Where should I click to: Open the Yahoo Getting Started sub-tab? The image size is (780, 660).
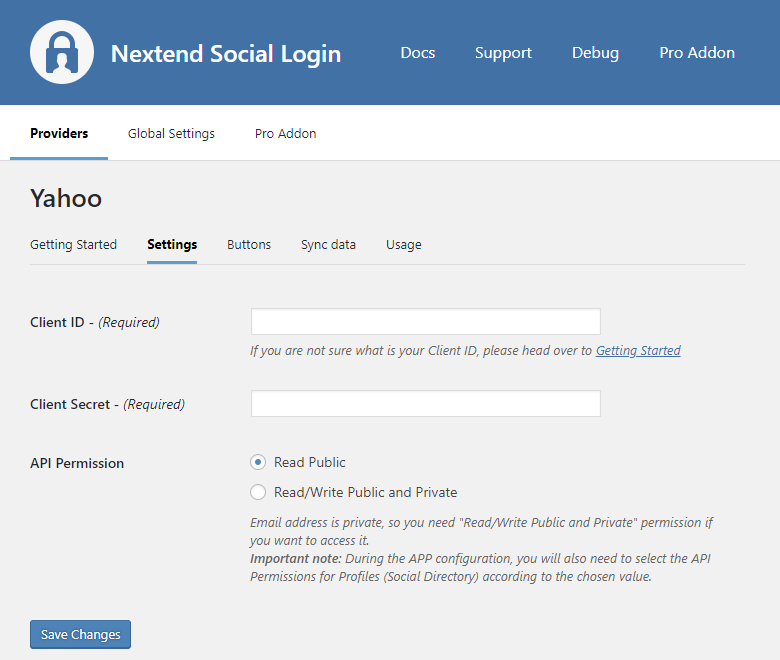click(x=73, y=245)
